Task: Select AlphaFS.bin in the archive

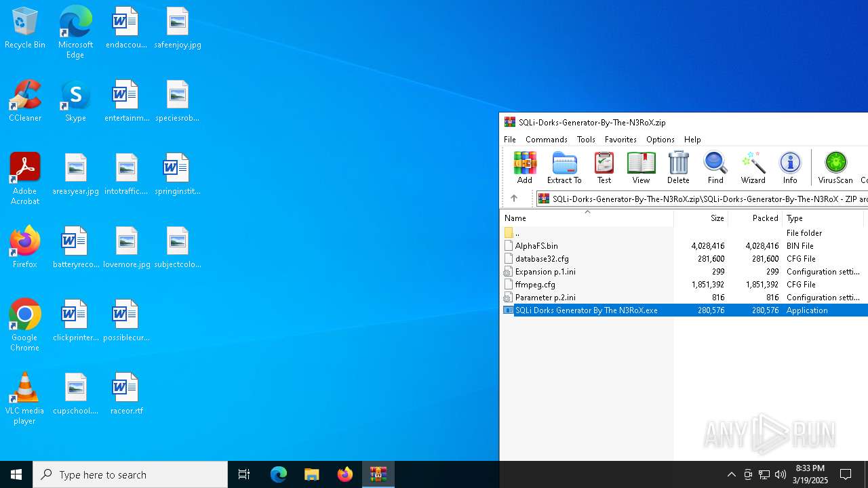Action: coord(684,245)
